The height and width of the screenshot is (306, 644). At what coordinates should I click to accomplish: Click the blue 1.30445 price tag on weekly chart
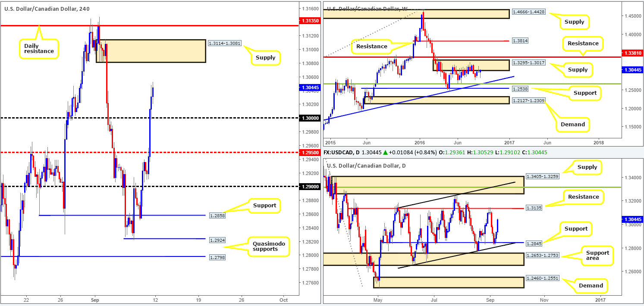(632, 69)
